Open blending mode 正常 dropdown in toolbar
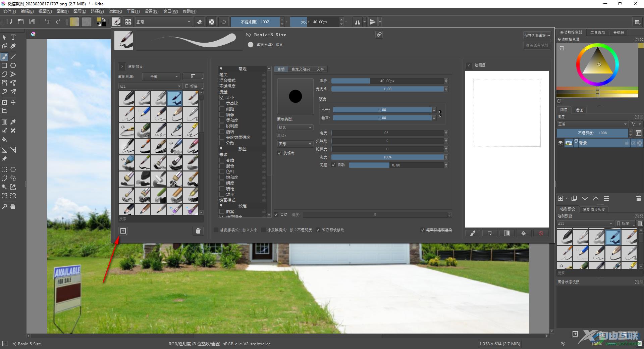The image size is (644, 349). [x=163, y=22]
